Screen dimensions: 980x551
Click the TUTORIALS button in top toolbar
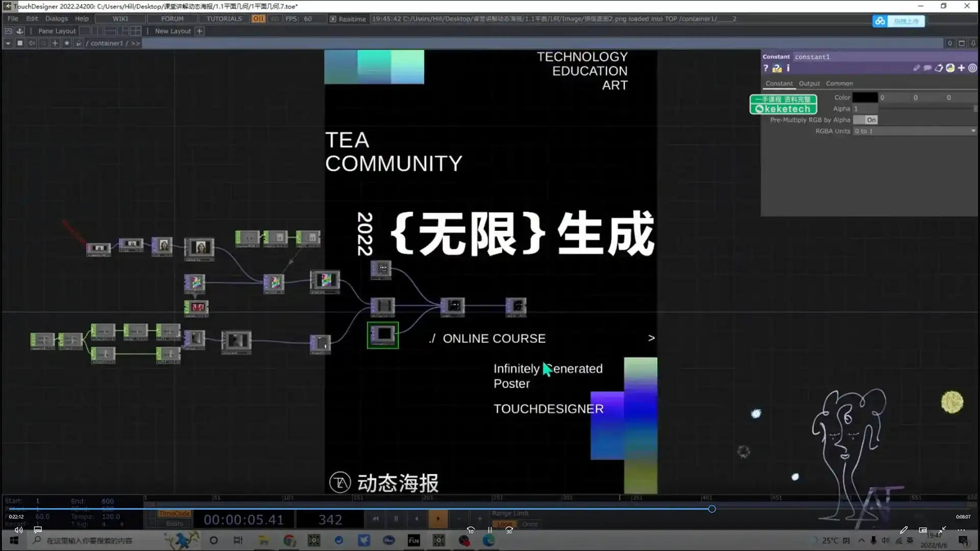224,18
